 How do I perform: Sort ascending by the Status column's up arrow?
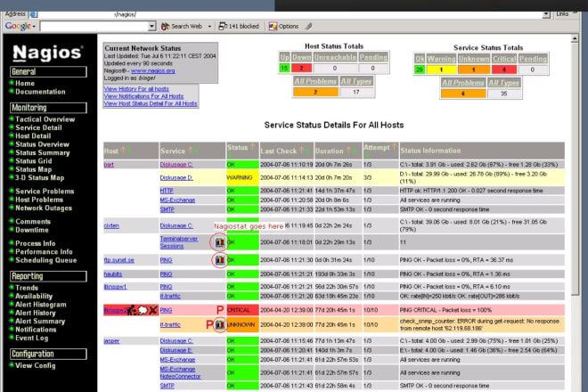[253, 147]
